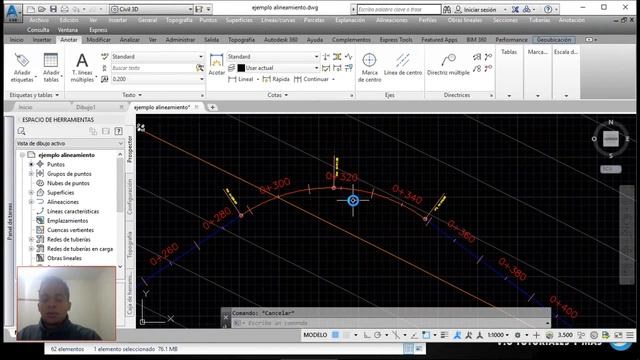Screen dimensions: 640x360
Task: Click the Continuar dimension button
Action: [x=311, y=79]
